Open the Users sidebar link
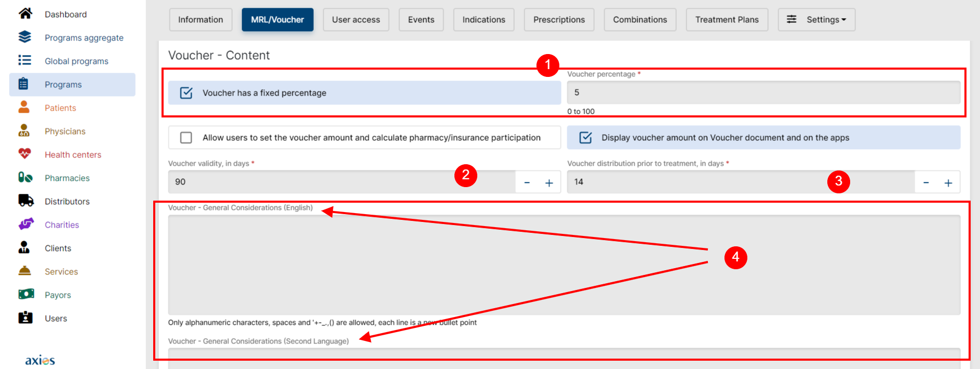The image size is (980, 369). [56, 318]
